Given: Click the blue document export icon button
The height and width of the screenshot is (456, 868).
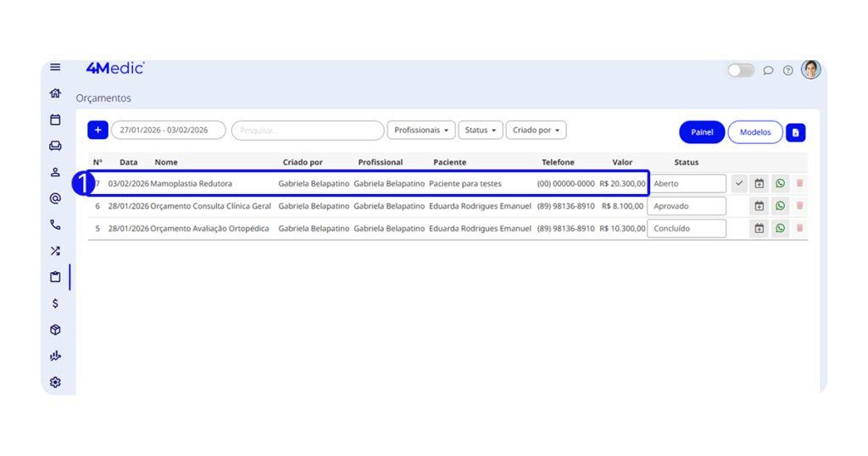Looking at the screenshot, I should pyautogui.click(x=795, y=132).
